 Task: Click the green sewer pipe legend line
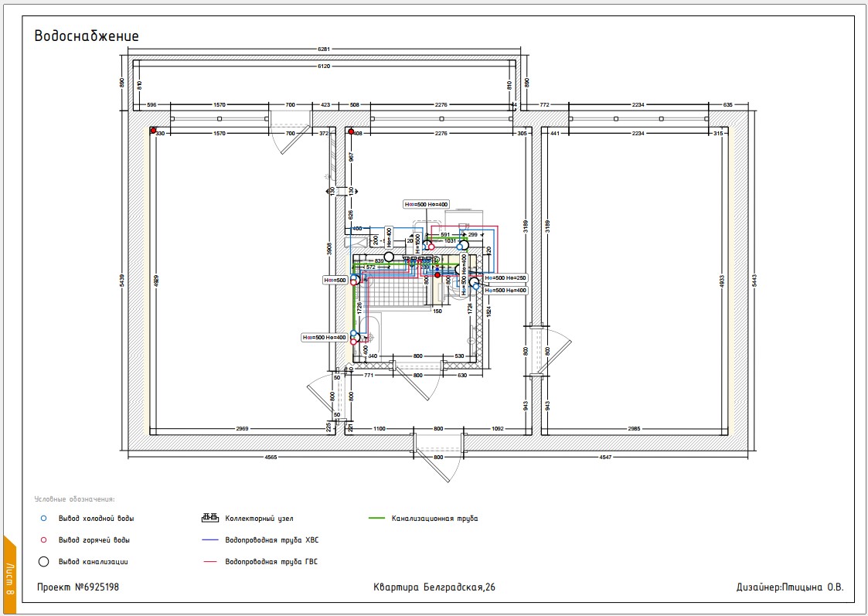pos(376,519)
